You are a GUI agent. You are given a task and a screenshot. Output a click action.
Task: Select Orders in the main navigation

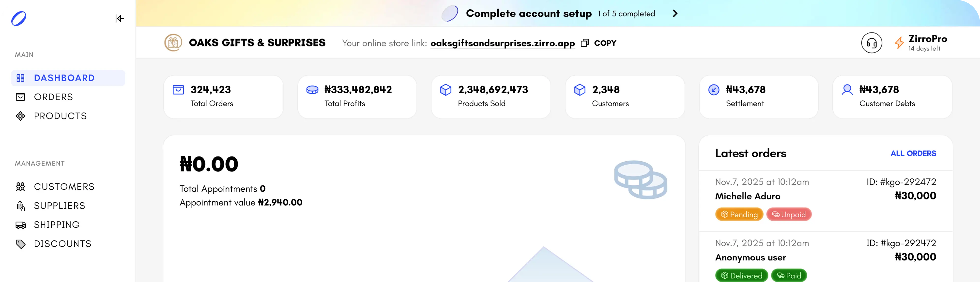coord(54,97)
